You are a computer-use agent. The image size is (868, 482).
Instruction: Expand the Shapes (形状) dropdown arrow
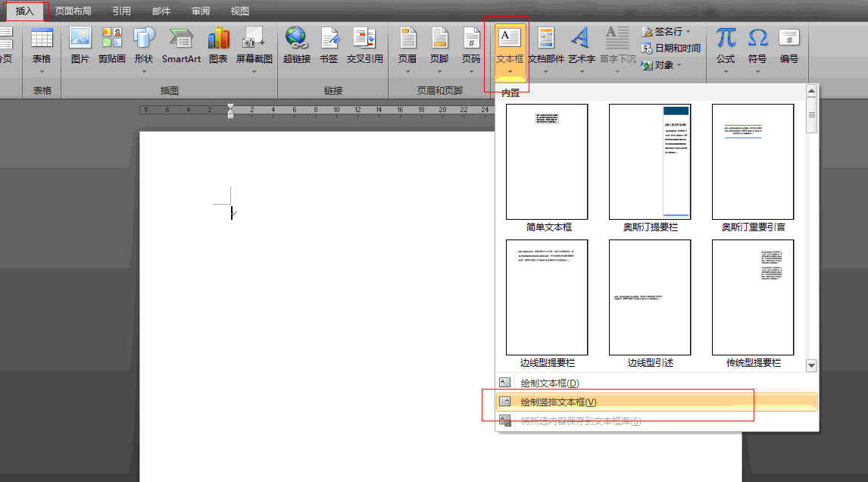point(144,71)
